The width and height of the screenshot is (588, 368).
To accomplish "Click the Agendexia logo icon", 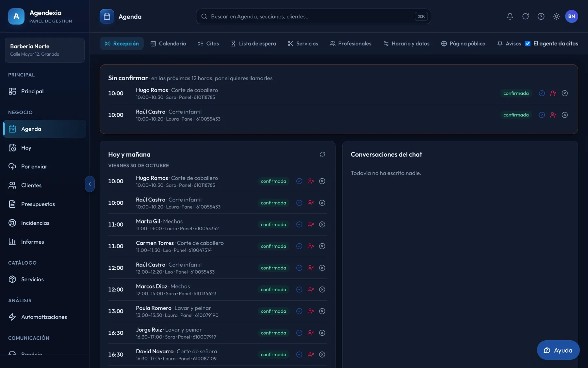I will click(16, 16).
